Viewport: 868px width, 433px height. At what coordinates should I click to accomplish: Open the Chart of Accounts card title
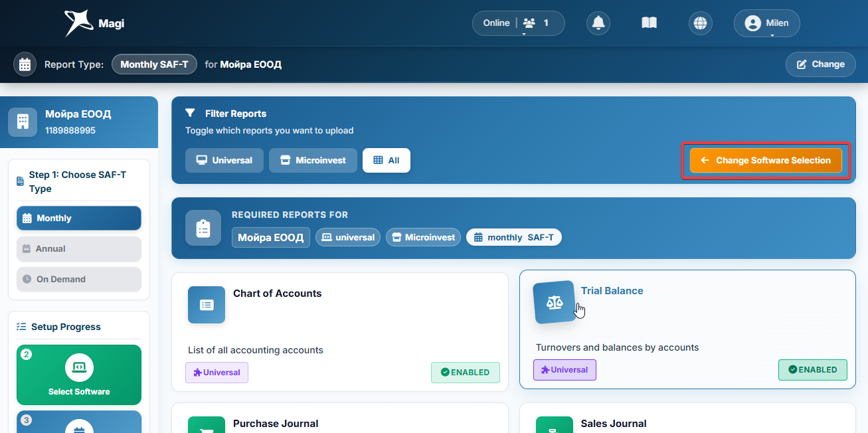[x=277, y=294]
